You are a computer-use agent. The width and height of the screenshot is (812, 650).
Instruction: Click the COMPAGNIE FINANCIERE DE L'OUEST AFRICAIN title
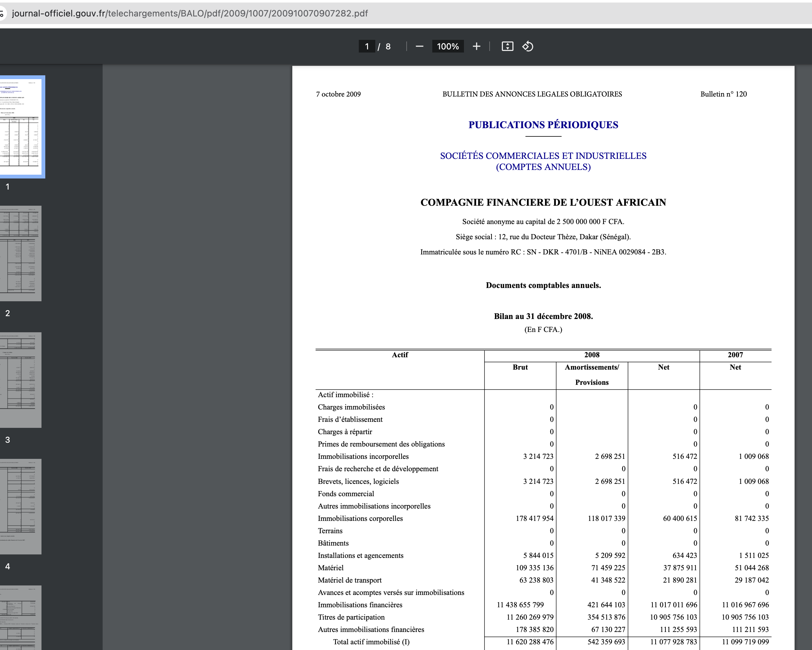543,203
